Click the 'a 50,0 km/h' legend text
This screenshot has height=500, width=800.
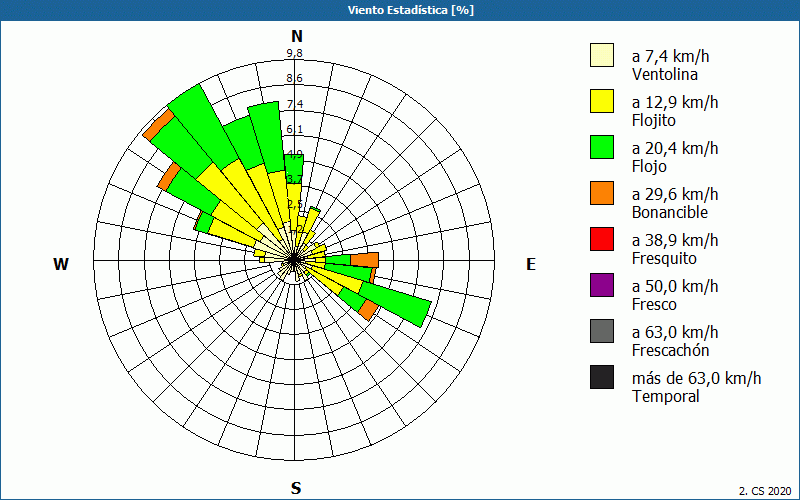coord(675,286)
